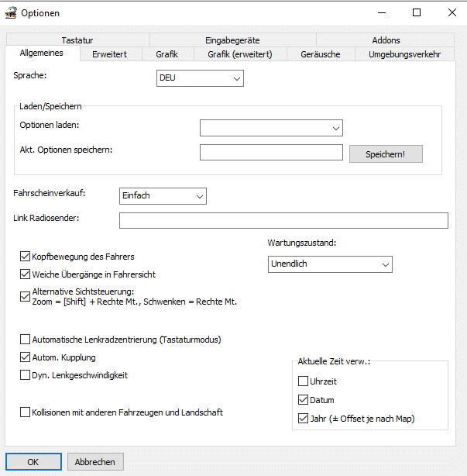The image size is (467, 476).
Task: Click the Optionen window title icon
Action: coord(11,12)
